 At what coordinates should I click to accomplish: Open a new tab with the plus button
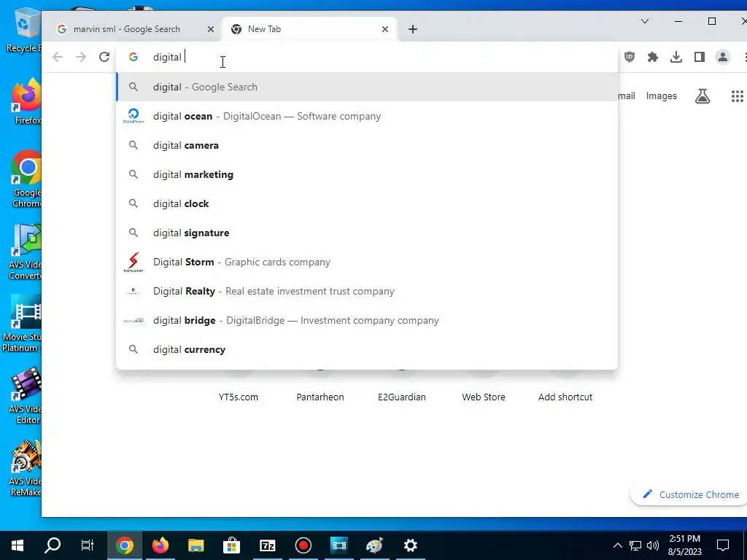pyautogui.click(x=413, y=29)
